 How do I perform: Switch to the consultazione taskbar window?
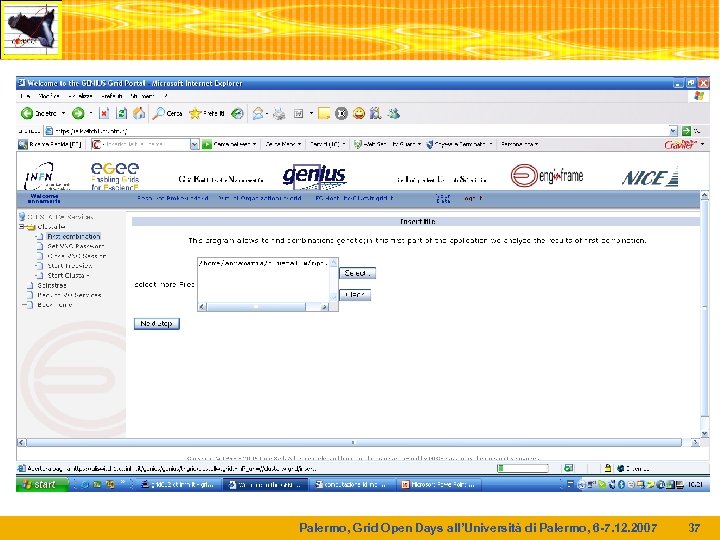point(352,484)
